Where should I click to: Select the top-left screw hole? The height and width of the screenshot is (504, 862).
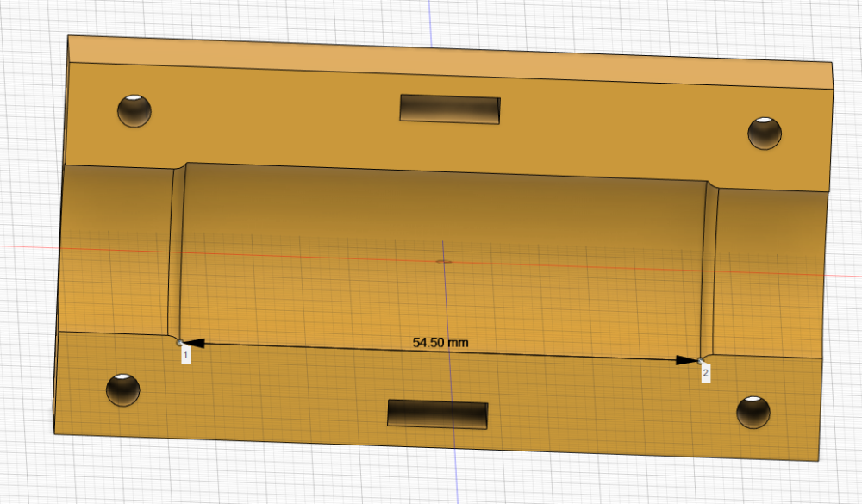pyautogui.click(x=134, y=111)
